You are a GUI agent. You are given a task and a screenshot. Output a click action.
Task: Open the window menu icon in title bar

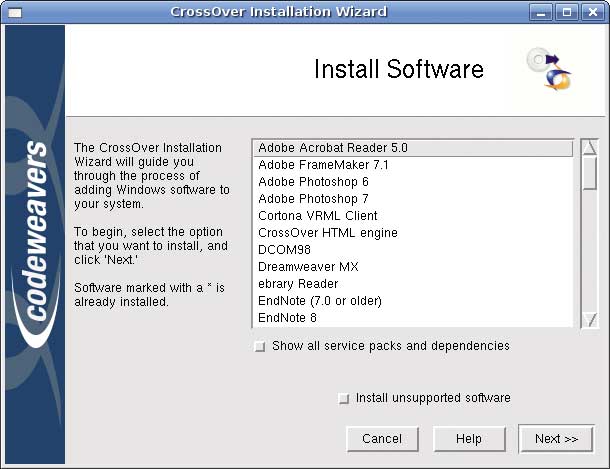tap(15, 13)
